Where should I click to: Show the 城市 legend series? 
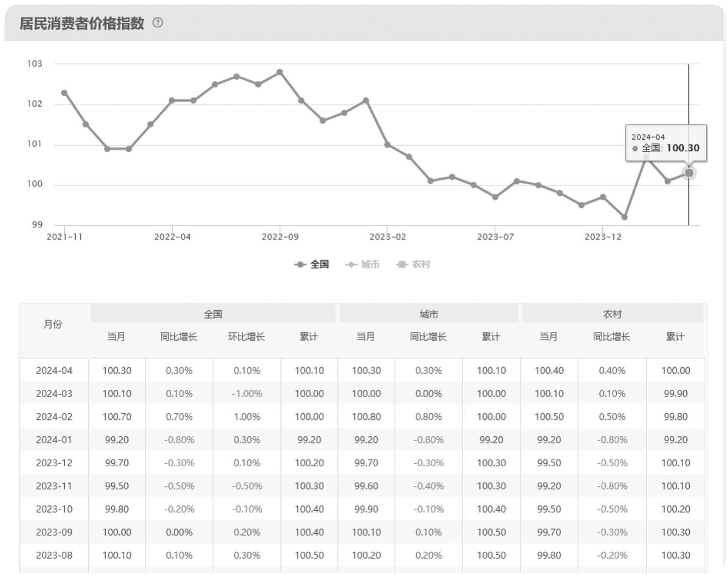(x=362, y=264)
